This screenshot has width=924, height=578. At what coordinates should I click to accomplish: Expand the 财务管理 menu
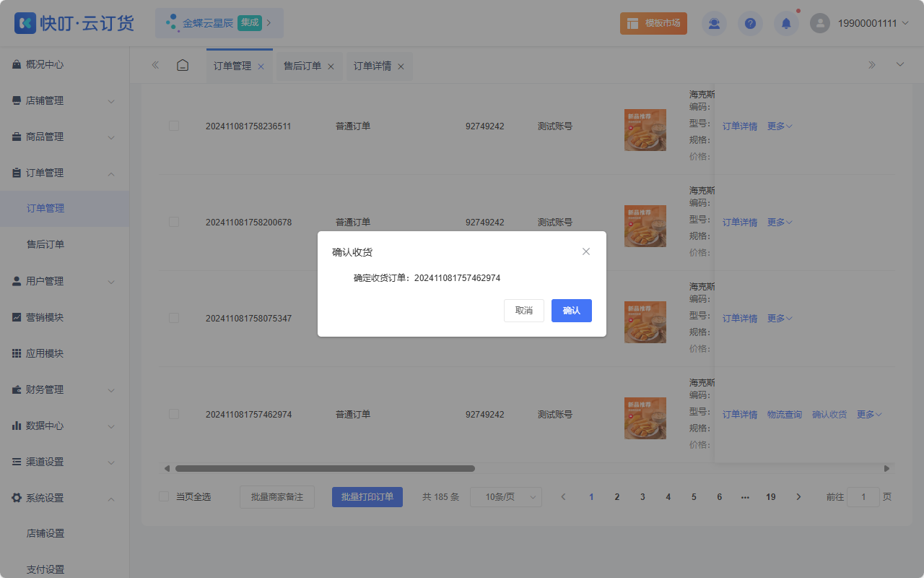click(64, 389)
